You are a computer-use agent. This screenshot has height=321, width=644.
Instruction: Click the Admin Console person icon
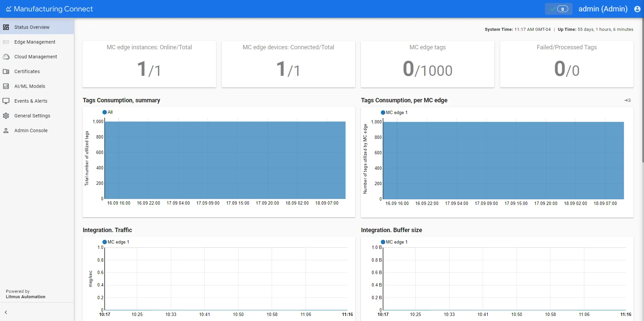coord(6,130)
